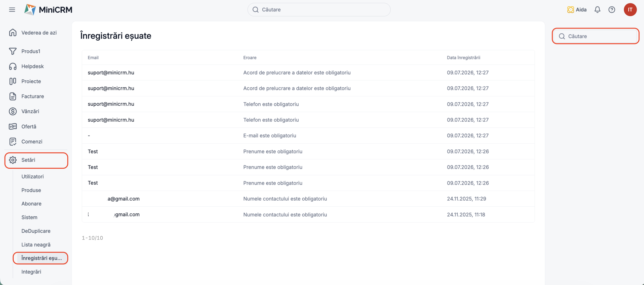
Task: Click the 1-10/10 pagination counter
Action: (x=92, y=238)
